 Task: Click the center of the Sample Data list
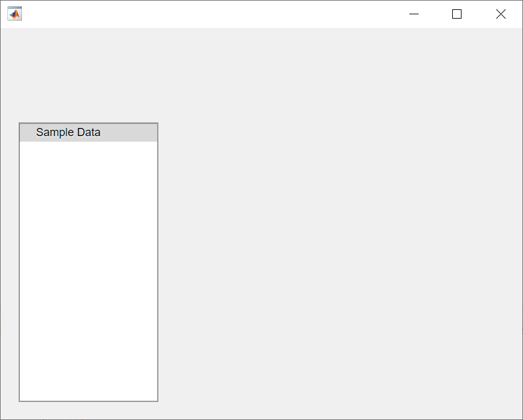(88, 270)
